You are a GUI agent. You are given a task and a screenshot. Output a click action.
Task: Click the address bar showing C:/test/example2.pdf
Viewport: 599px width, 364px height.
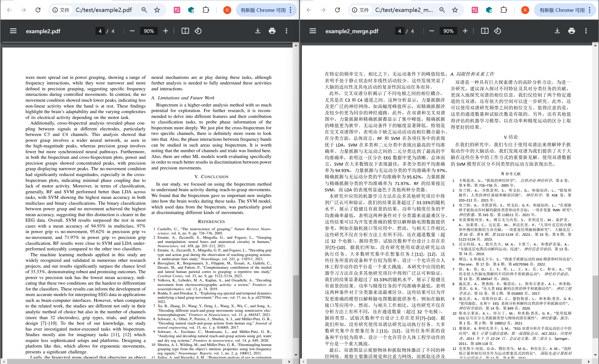click(104, 10)
